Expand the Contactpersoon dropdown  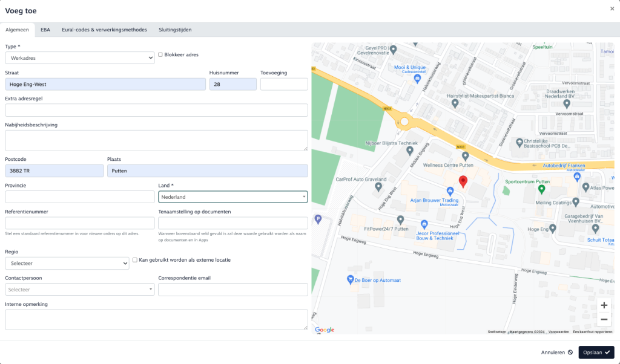coord(80,290)
